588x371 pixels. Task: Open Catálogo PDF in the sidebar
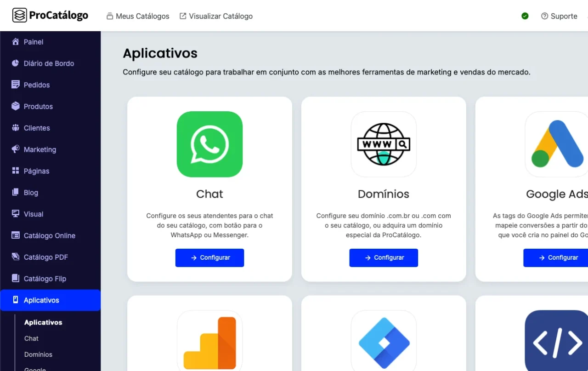[46, 257]
